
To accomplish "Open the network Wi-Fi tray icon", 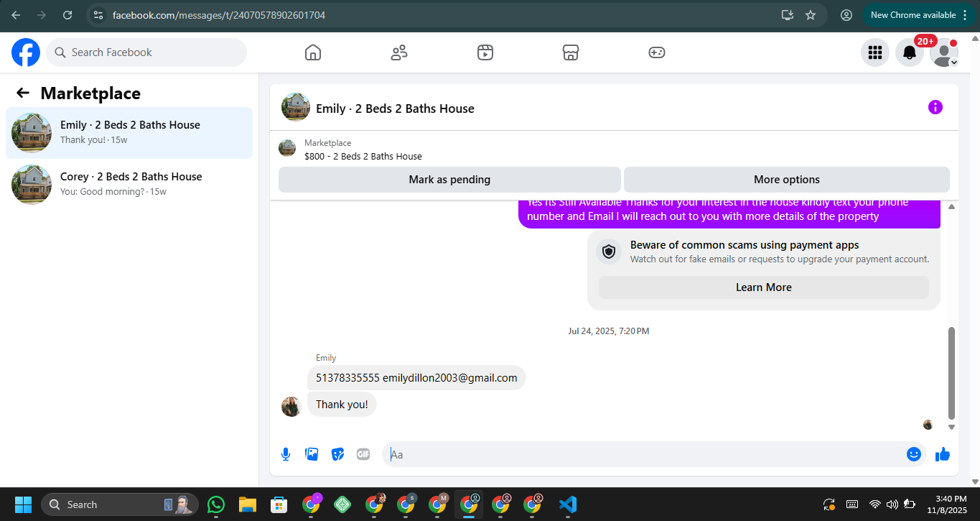I will pos(874,504).
